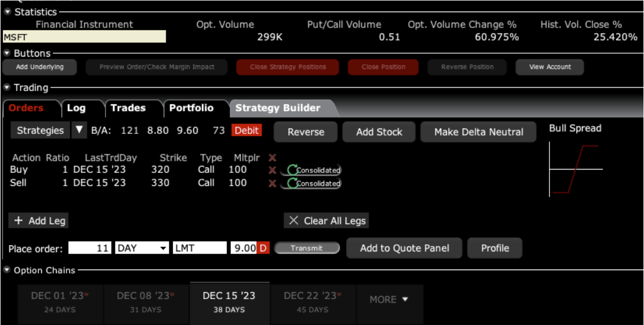Click the red X in legs header
Viewport: 644px width, 325px height.
pos(272,158)
